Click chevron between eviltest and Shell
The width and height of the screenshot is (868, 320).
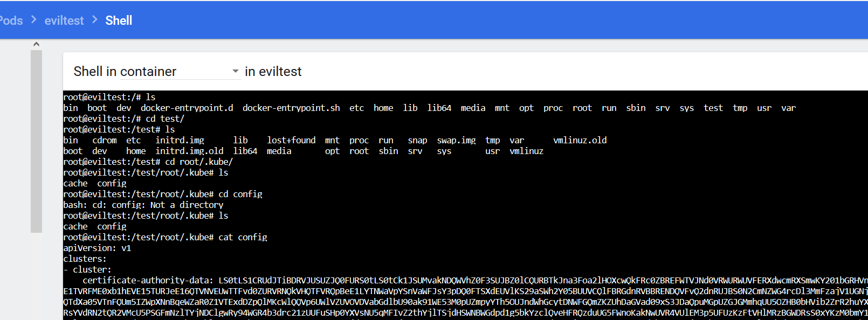click(x=95, y=20)
